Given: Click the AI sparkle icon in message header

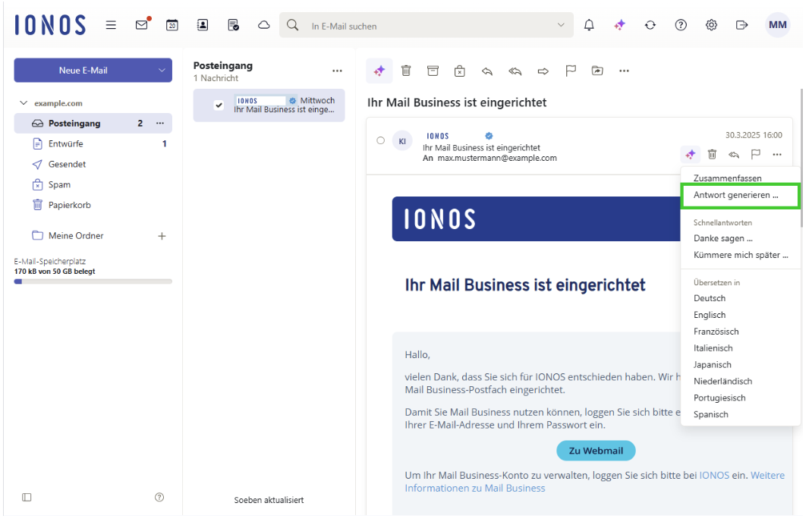Looking at the screenshot, I should pyautogui.click(x=691, y=154).
